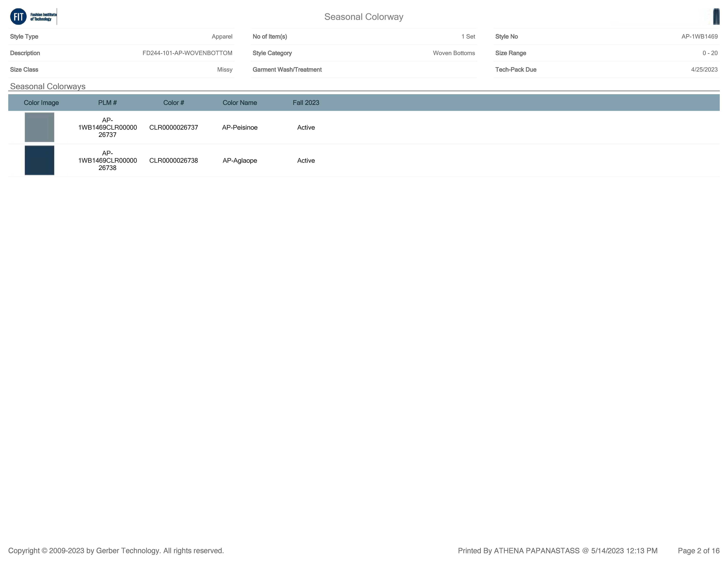
Task: Click color number CLR0000026737
Action: pos(174,127)
